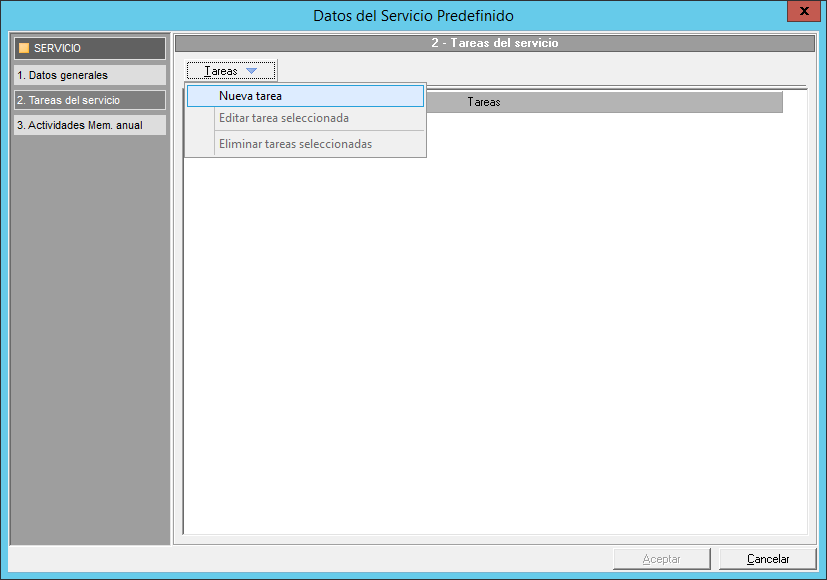The width and height of the screenshot is (827, 580).
Task: Go to 1. Datos generales section
Action: pos(89,75)
